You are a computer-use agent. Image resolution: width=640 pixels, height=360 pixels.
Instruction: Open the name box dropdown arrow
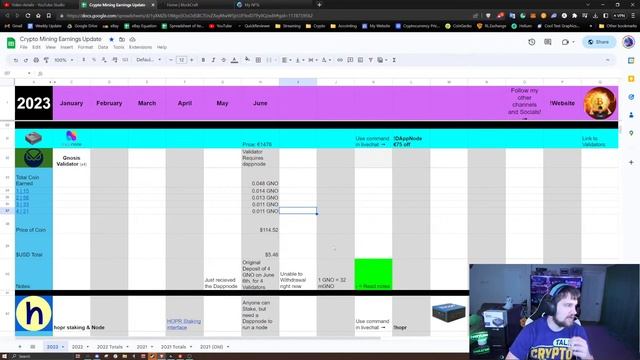pos(29,73)
